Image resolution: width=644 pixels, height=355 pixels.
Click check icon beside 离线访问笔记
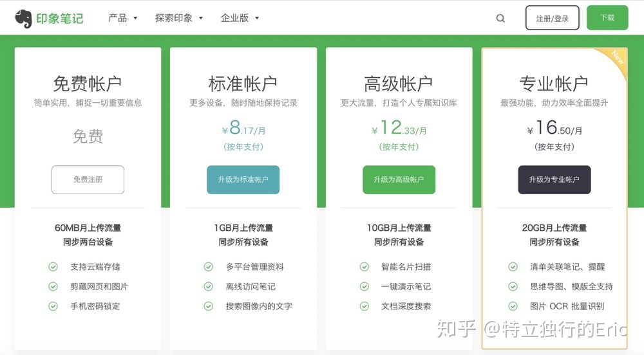(209, 287)
